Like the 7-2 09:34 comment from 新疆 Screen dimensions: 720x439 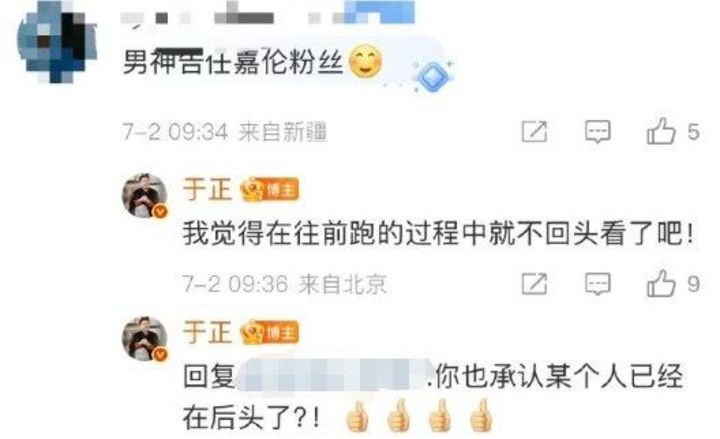coord(661,131)
